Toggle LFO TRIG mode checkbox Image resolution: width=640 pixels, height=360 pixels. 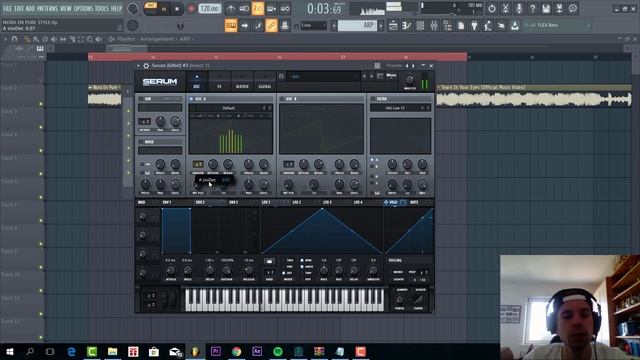[x=284, y=260]
